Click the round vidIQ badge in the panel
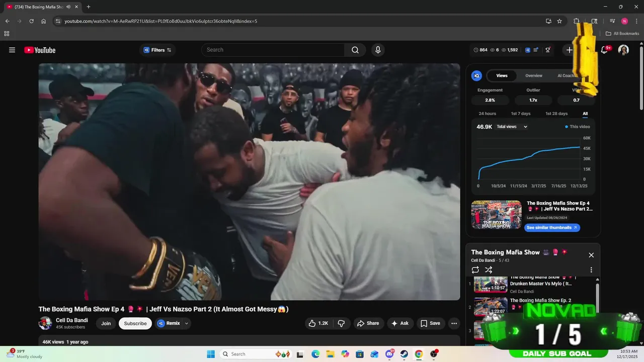This screenshot has height=362, width=644. (476, 75)
